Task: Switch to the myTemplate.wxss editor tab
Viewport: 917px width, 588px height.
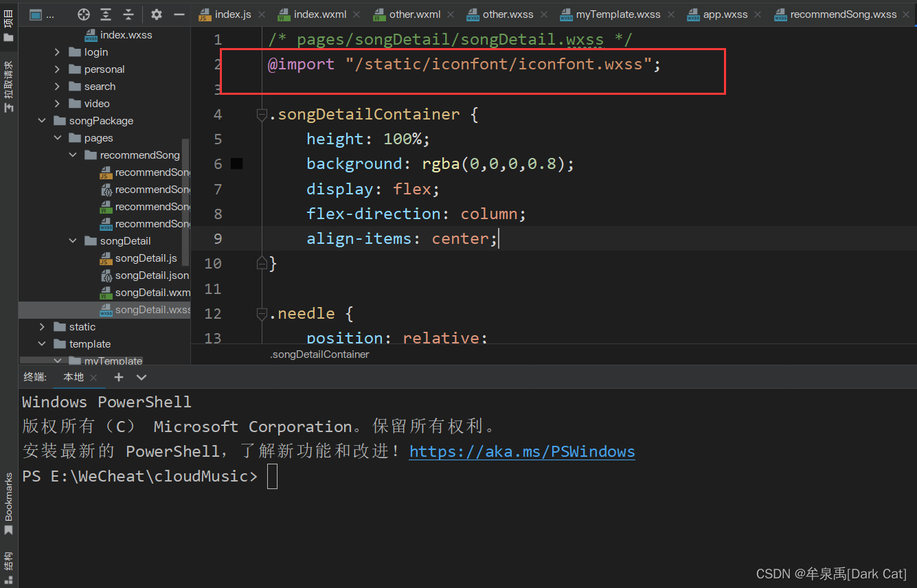Action: pos(618,14)
